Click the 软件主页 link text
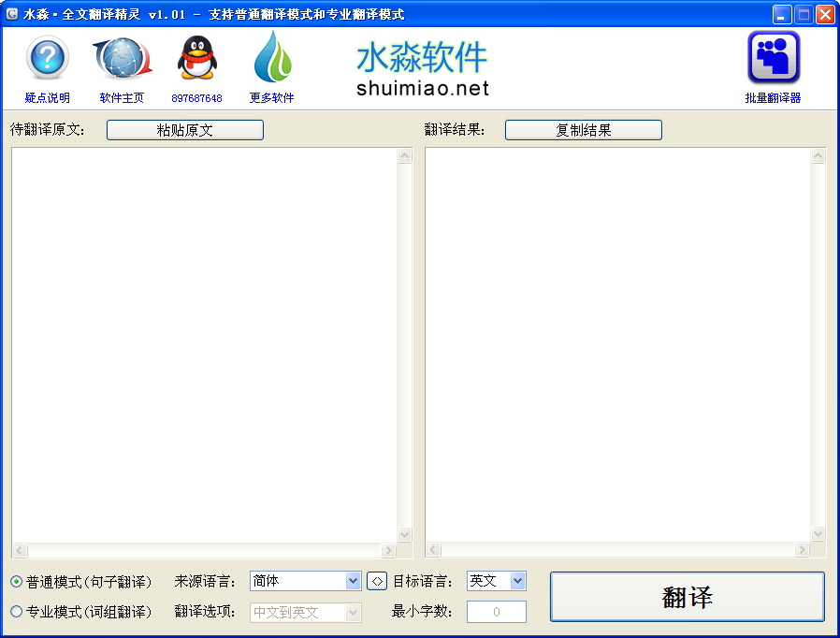 pos(123,98)
